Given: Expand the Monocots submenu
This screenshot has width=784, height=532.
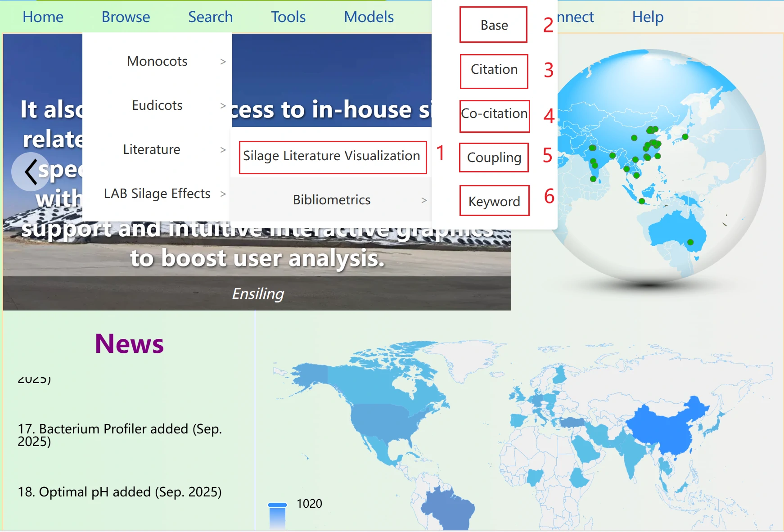Looking at the screenshot, I should click(x=157, y=61).
